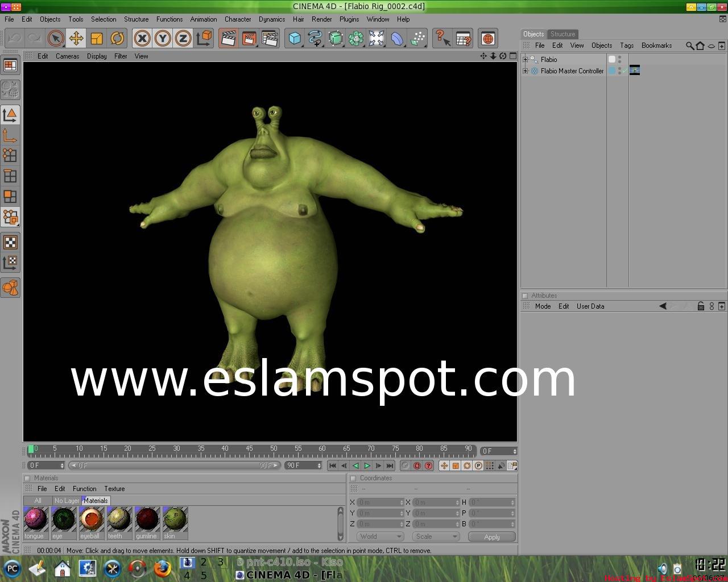Viewport: 728px width, 582px height.
Task: Open the home folder taskbar icon
Action: tap(62, 568)
